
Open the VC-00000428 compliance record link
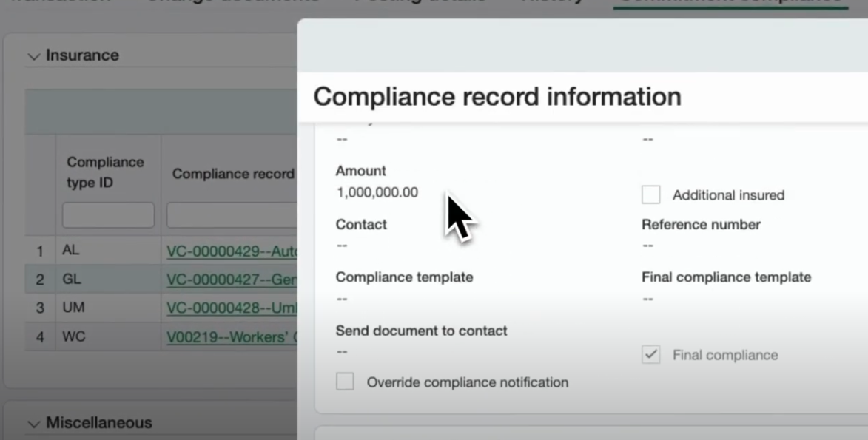tap(231, 308)
